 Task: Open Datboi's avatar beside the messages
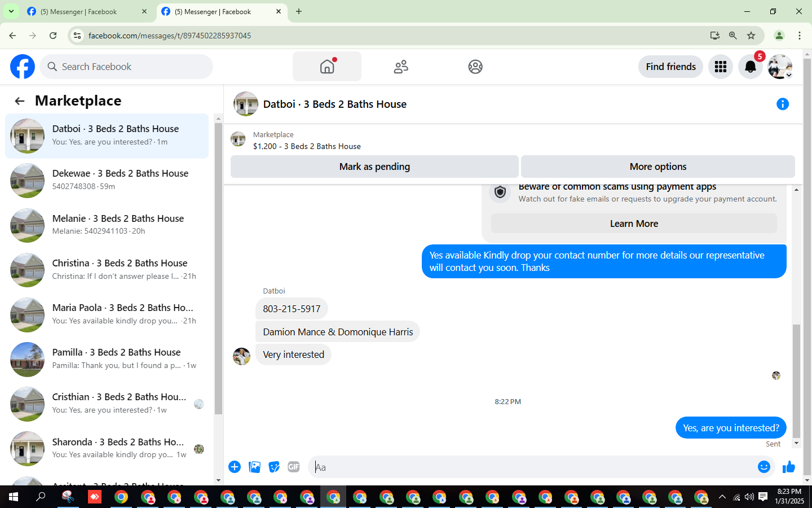click(x=242, y=356)
